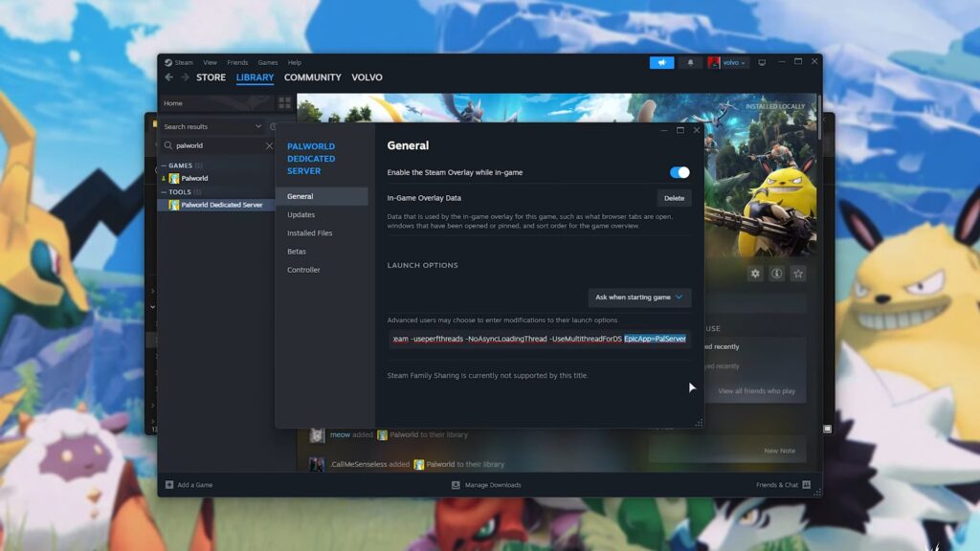This screenshot has width=980, height=551.
Task: Go to the COMMUNITY section
Action: (x=313, y=77)
